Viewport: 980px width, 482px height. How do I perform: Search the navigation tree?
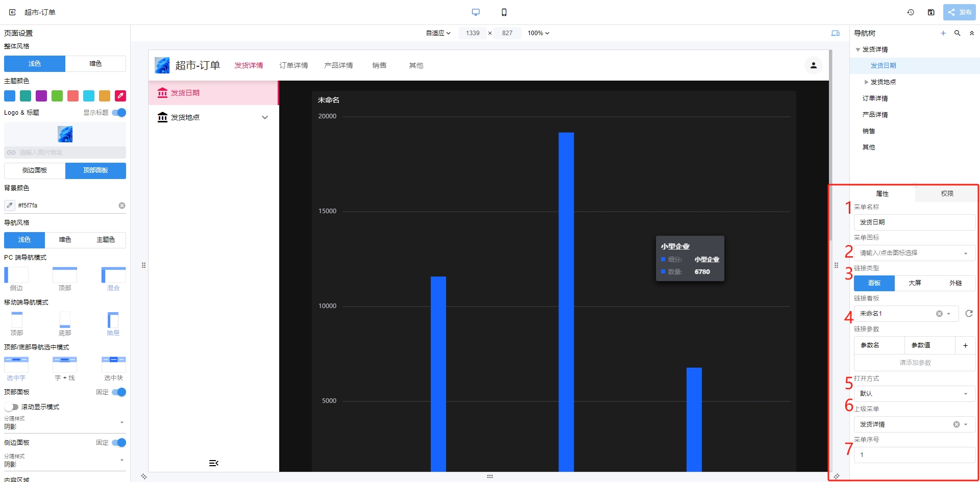pos(958,33)
